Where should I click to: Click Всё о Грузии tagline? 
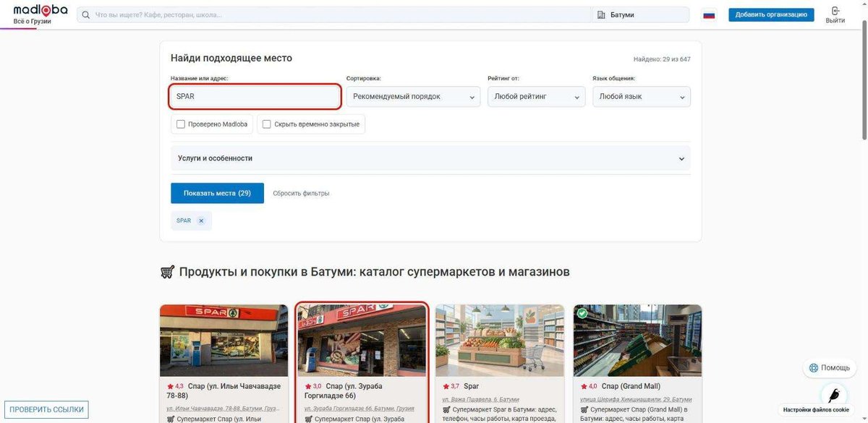[33, 22]
